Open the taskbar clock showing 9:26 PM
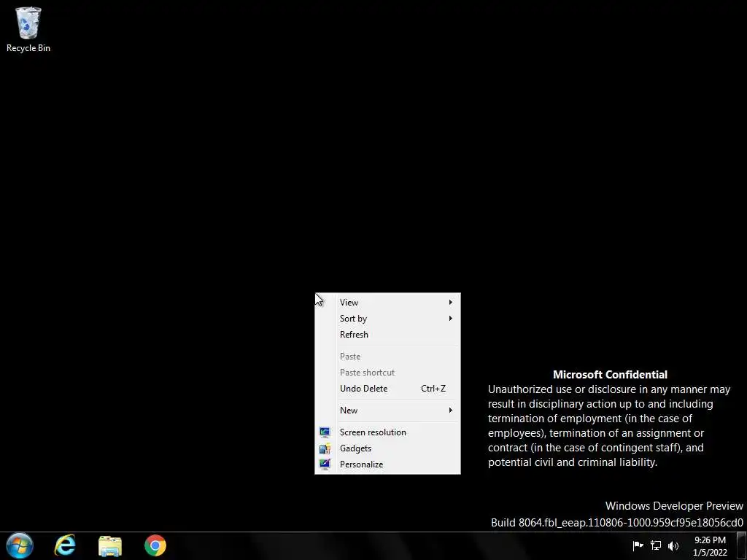Image resolution: width=747 pixels, height=560 pixels. pyautogui.click(x=710, y=546)
